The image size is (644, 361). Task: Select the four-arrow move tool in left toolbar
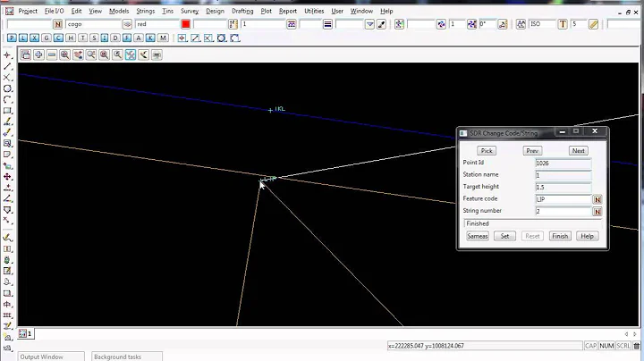point(7,177)
